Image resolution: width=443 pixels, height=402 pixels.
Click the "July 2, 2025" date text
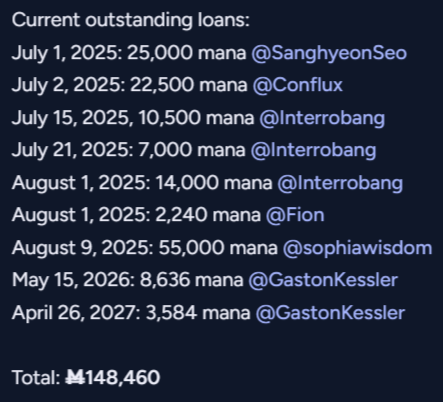coord(66,85)
